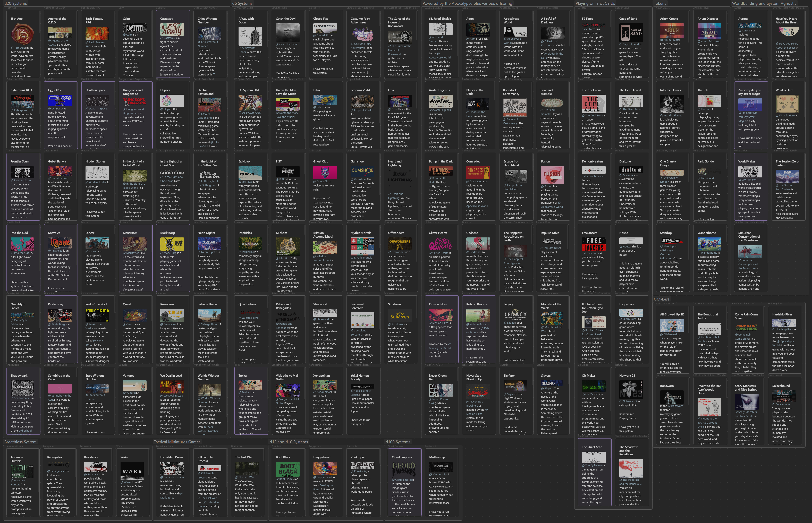Screen dimensions: 812x523
Task: Click the link icon before the Cyberpunk RED link
Action: tap(12, 110)
